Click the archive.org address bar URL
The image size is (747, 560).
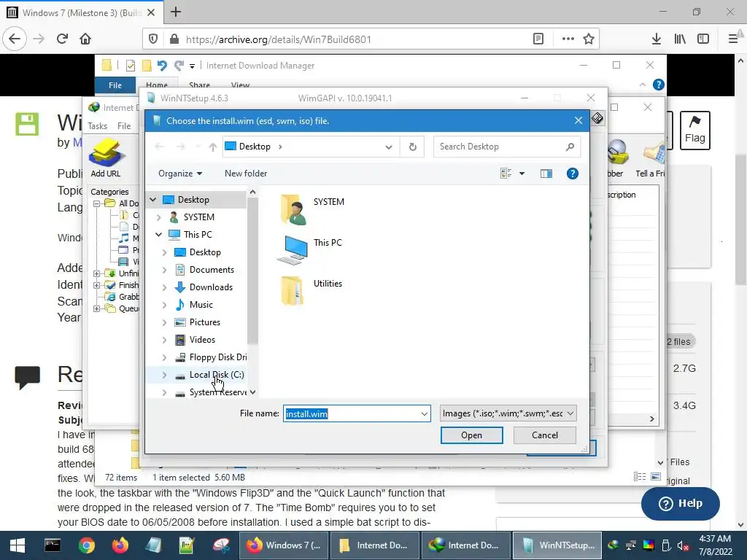tap(278, 39)
